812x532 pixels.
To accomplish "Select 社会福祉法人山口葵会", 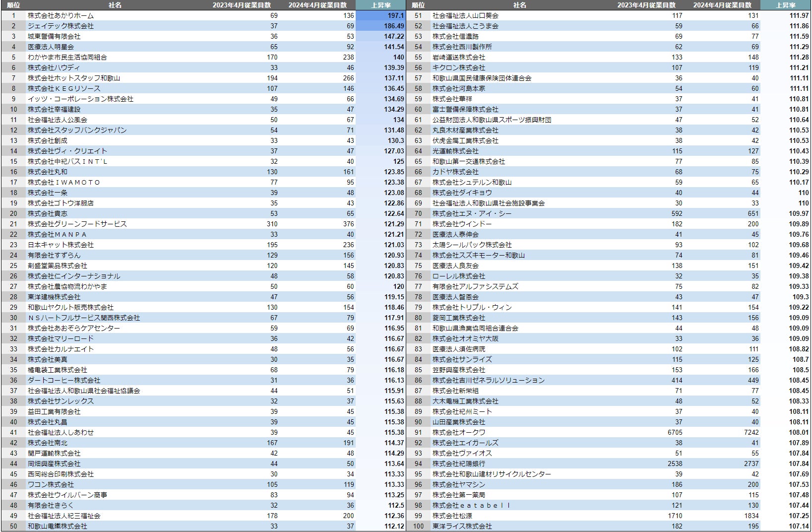I will pyautogui.click(x=465, y=15).
